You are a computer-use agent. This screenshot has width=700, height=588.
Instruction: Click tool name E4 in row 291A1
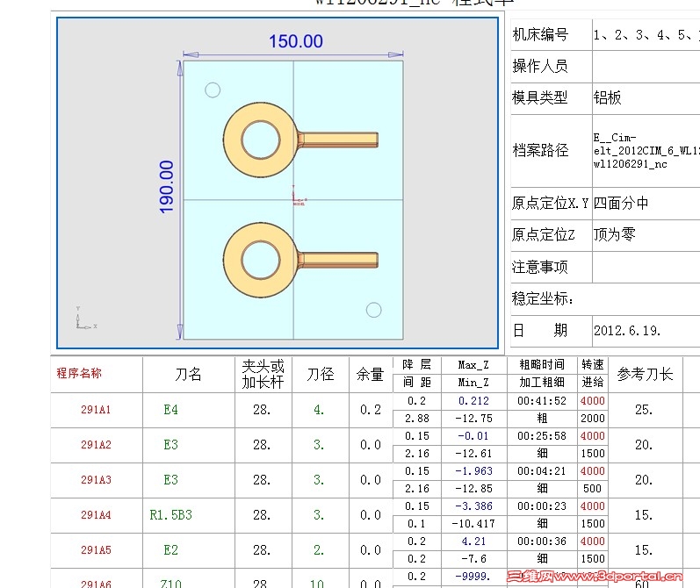pyautogui.click(x=171, y=410)
